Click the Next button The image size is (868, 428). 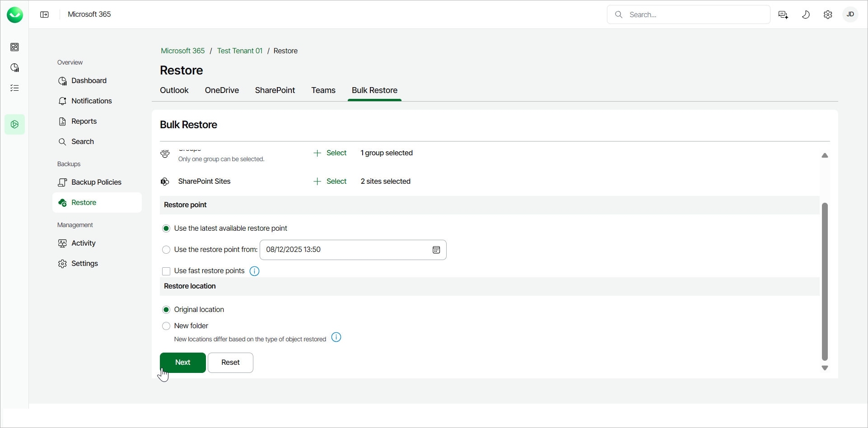click(x=182, y=363)
